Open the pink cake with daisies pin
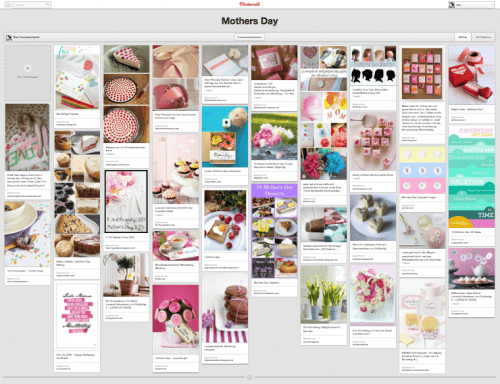This screenshot has height=384, width=500. (422, 231)
